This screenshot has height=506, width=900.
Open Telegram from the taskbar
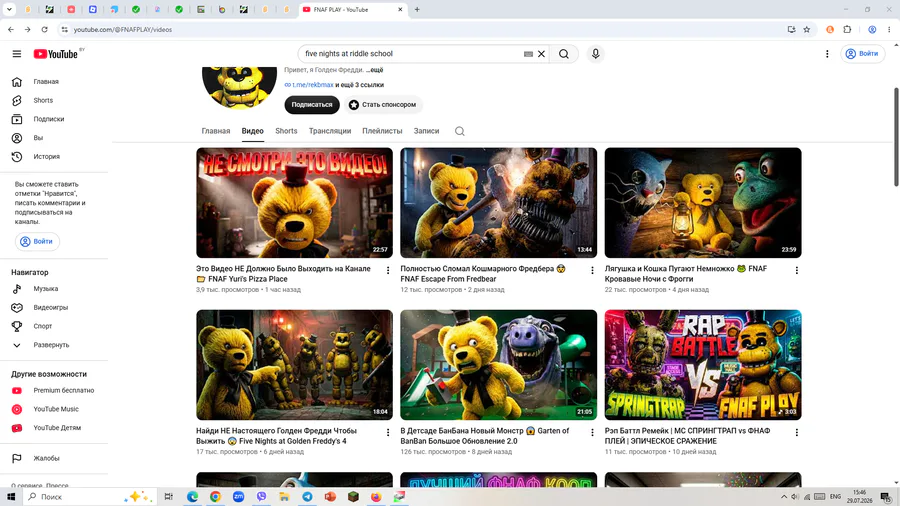[308, 497]
